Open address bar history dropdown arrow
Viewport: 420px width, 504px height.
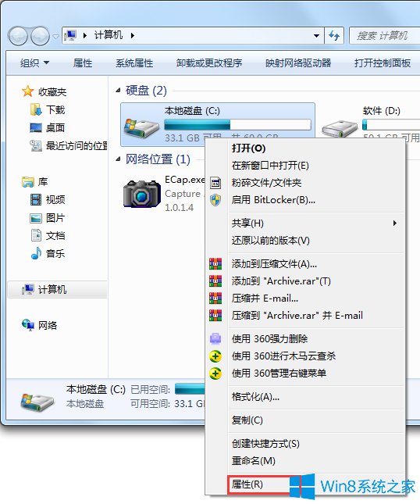pyautogui.click(x=316, y=36)
